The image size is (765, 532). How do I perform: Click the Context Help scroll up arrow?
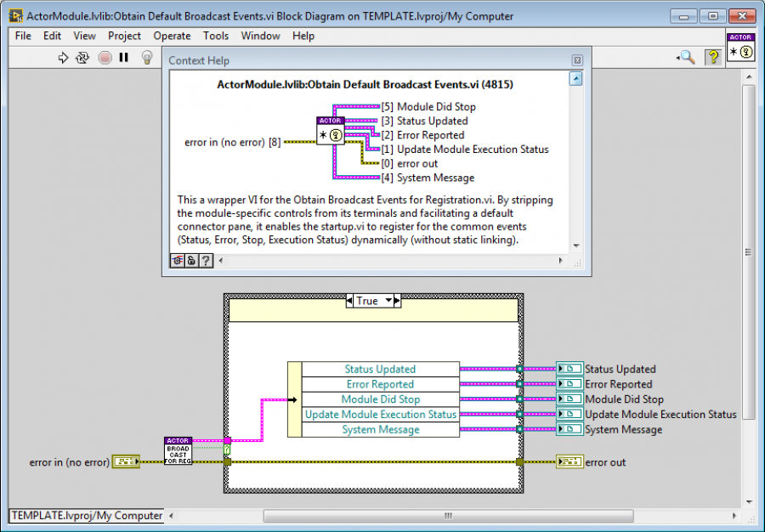point(575,78)
